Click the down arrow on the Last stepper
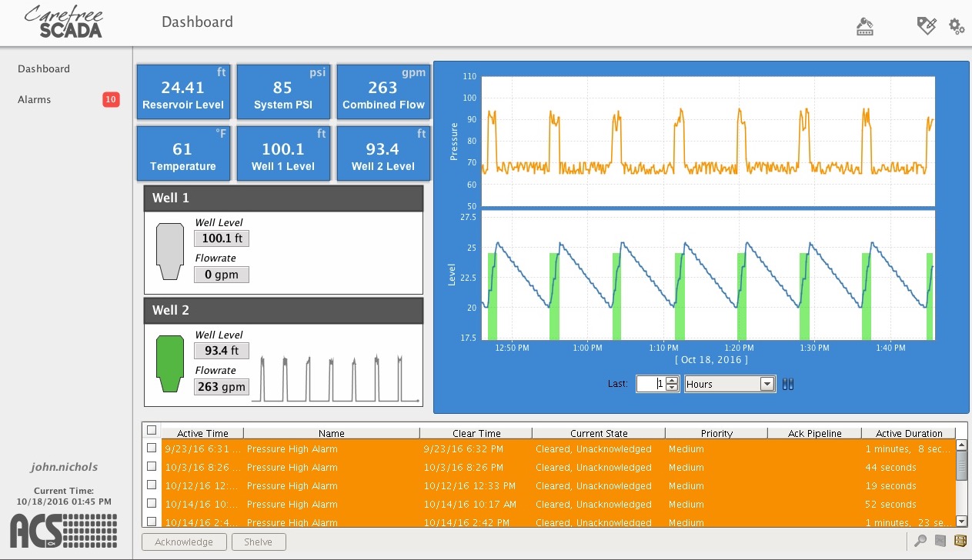This screenshot has width=972, height=560. coord(671,386)
